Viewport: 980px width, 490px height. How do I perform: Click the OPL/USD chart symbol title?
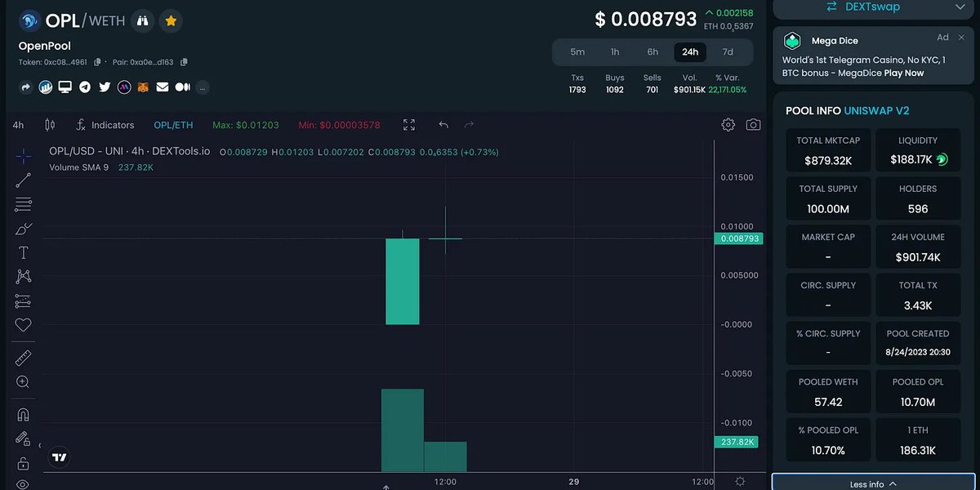[x=129, y=151]
